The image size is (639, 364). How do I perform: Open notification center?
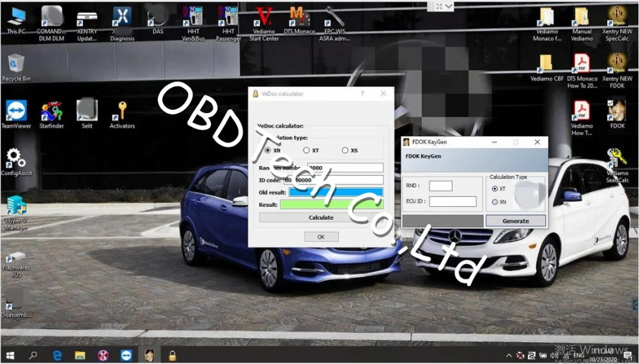pos(628,356)
